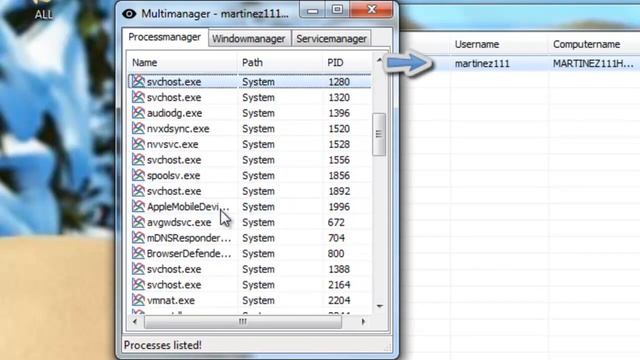Select the spoolsv.exe process name

coord(173,176)
